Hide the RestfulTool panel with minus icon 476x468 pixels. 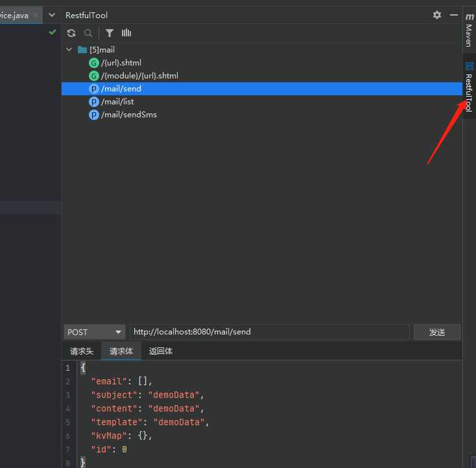pos(454,15)
